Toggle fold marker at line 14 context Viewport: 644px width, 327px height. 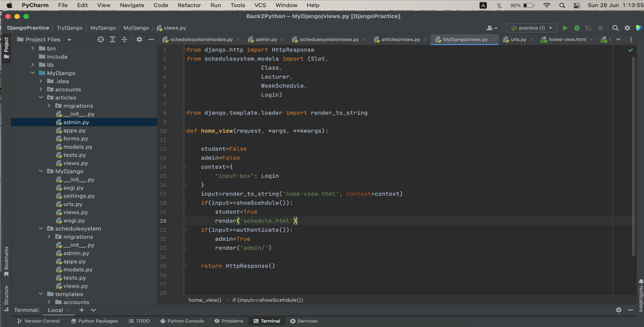[184, 167]
